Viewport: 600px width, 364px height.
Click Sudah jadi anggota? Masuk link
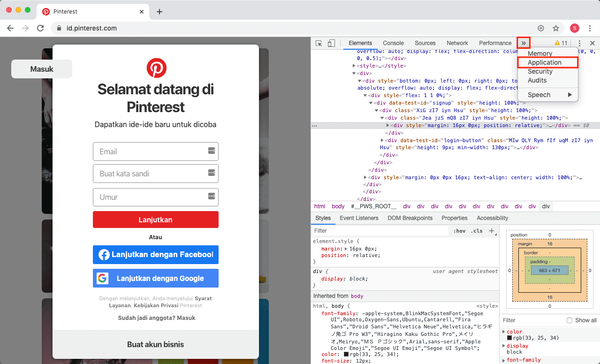pyautogui.click(x=156, y=318)
